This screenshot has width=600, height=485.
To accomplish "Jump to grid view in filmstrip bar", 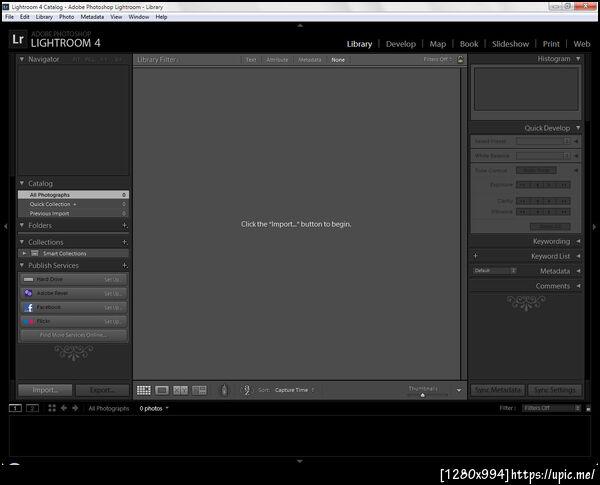I will 52,408.
